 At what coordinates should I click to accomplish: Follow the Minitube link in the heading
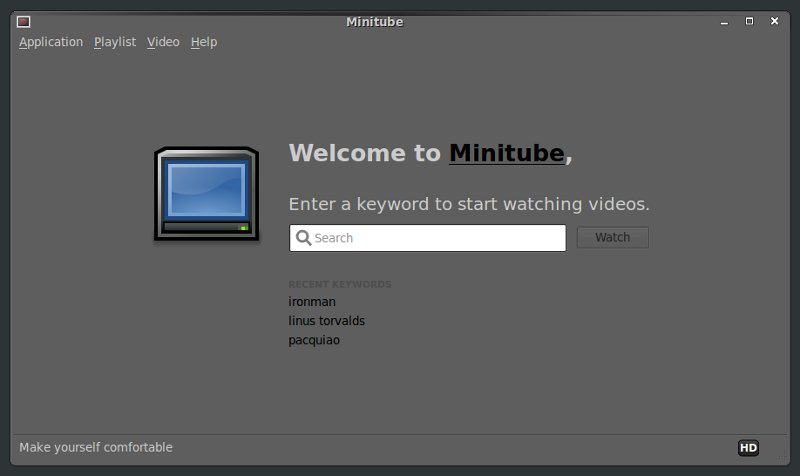click(506, 153)
